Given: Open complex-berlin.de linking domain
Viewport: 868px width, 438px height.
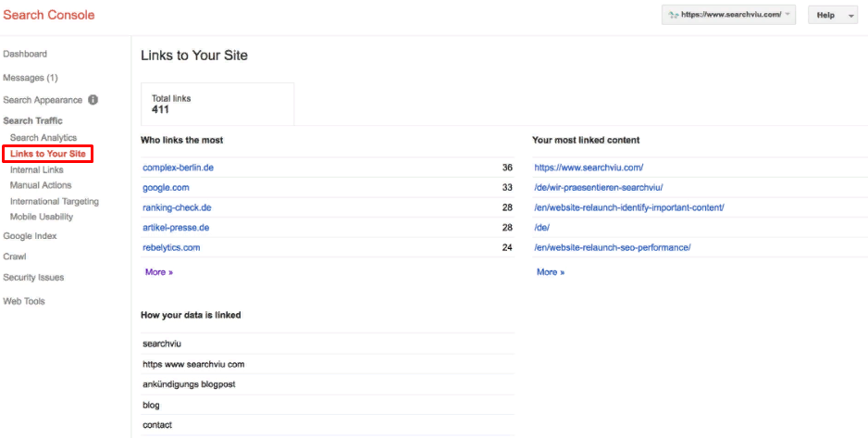Looking at the screenshot, I should tap(178, 168).
